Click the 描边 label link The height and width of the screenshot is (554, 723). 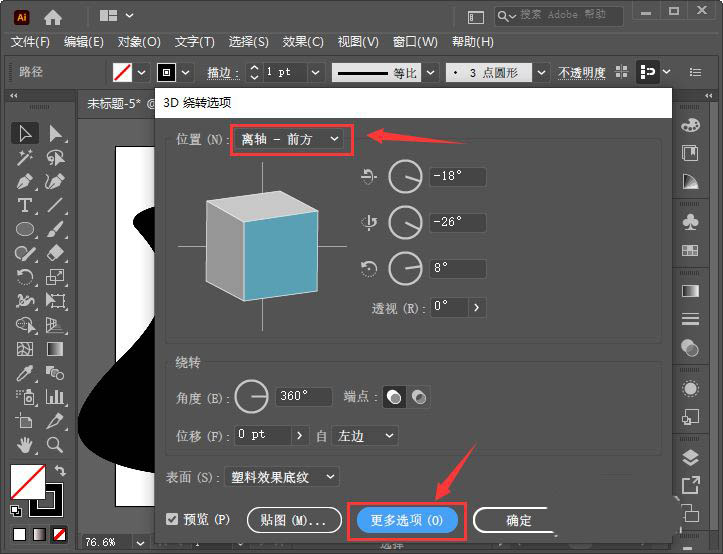[223, 72]
